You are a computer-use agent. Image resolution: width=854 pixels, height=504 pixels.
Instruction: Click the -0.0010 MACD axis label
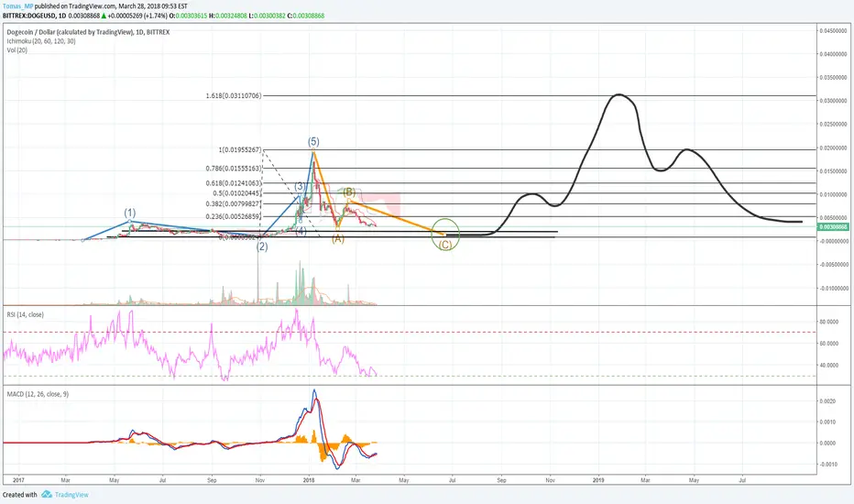click(827, 465)
